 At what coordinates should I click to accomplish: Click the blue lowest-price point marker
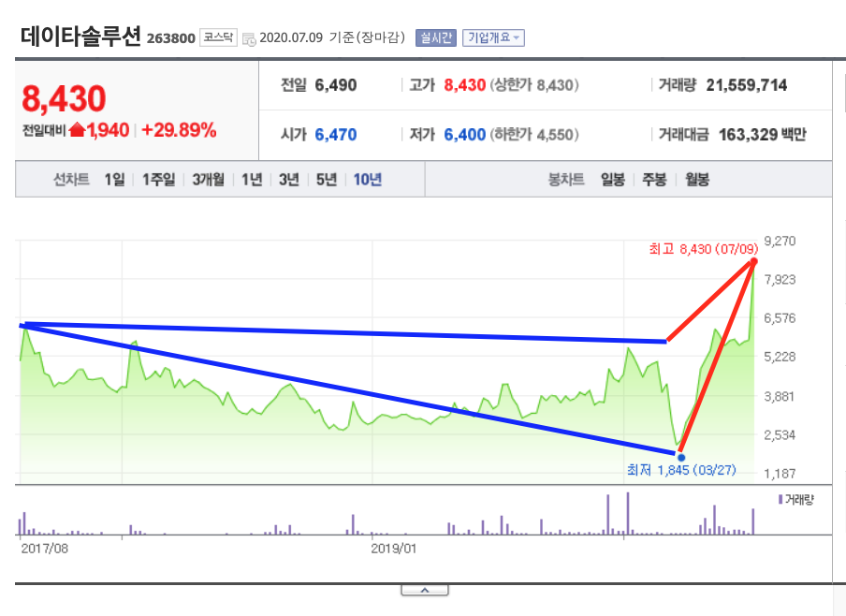[681, 457]
